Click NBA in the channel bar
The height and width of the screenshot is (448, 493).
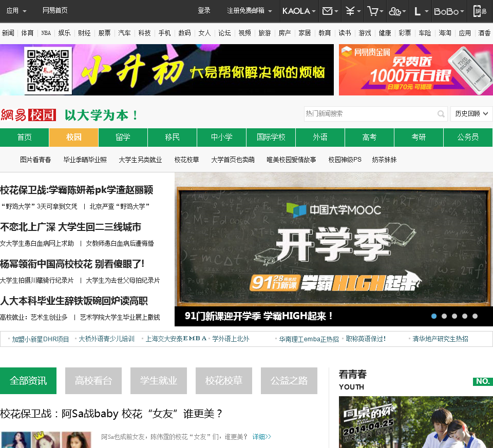click(x=46, y=33)
